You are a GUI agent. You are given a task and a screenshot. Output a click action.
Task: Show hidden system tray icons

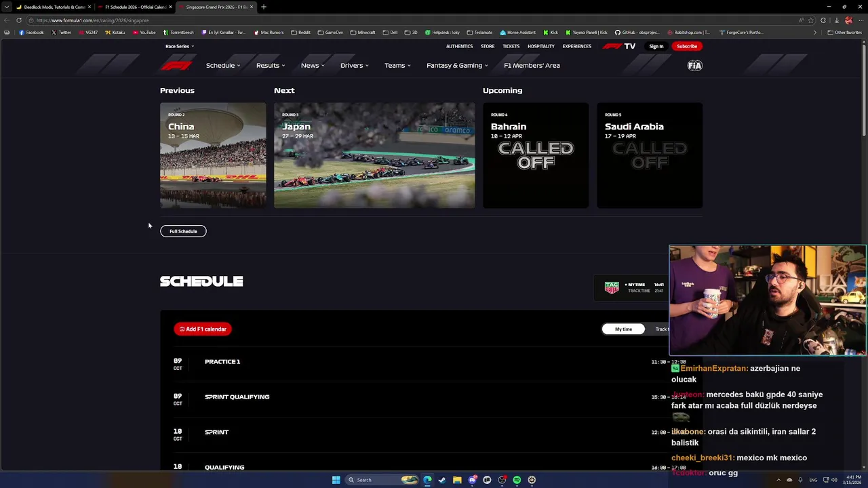point(778,480)
